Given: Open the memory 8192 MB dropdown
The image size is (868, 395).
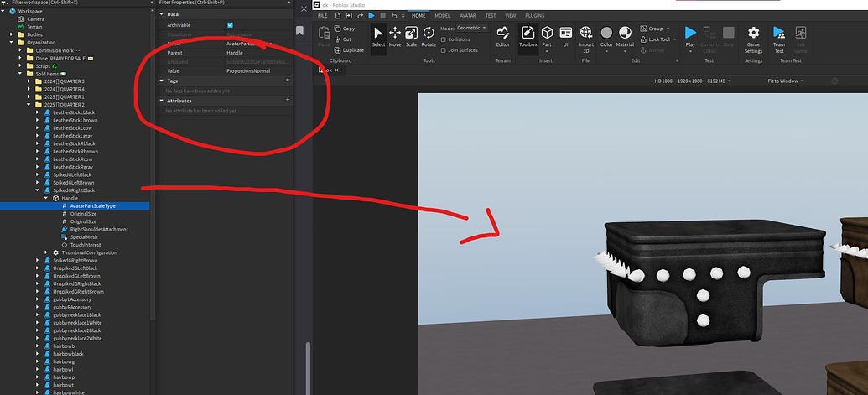Looking at the screenshot, I should click(x=719, y=81).
